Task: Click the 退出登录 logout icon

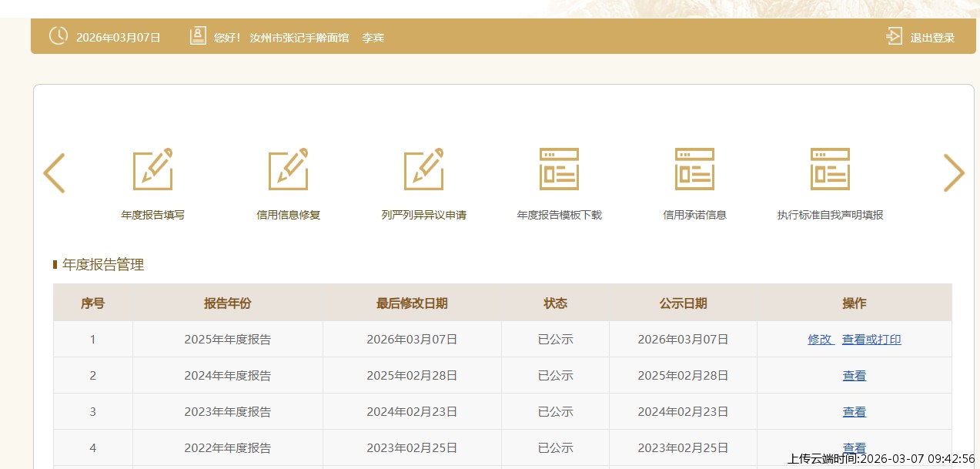Action: click(x=894, y=36)
